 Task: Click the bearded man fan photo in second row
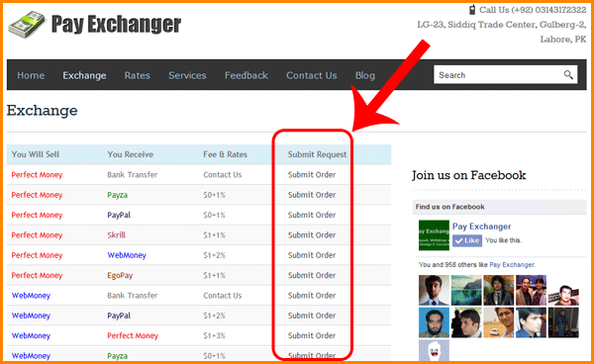pos(434,322)
